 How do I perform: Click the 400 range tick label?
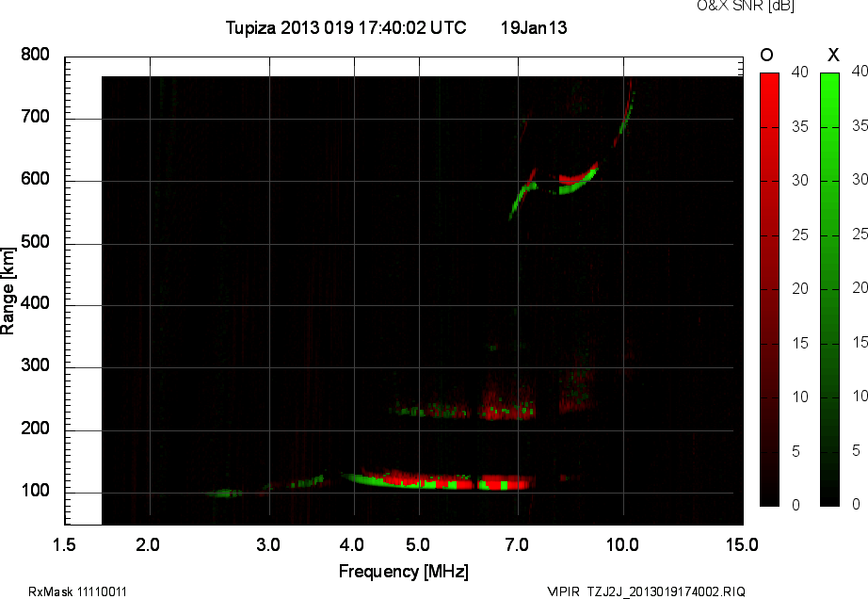pos(35,303)
